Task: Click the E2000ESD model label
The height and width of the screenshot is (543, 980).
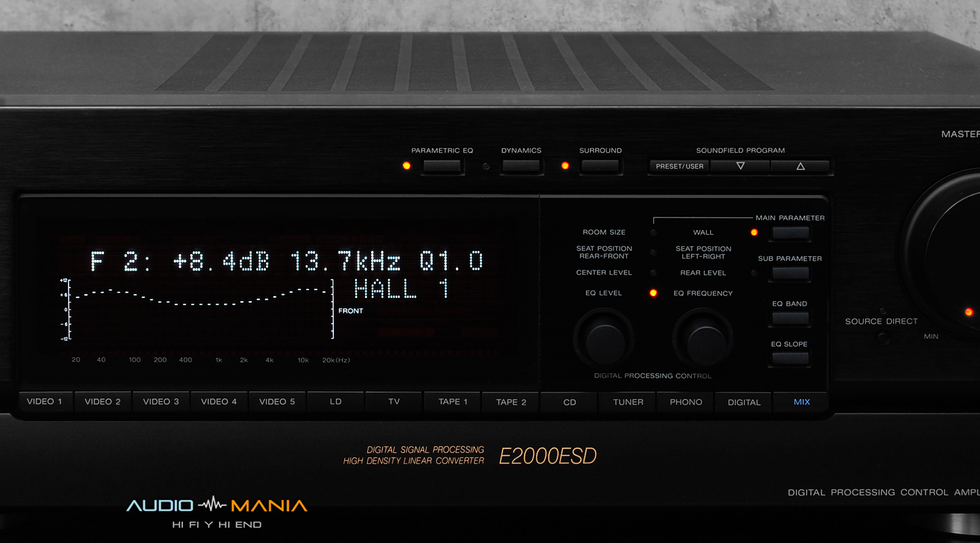Action: click(548, 456)
